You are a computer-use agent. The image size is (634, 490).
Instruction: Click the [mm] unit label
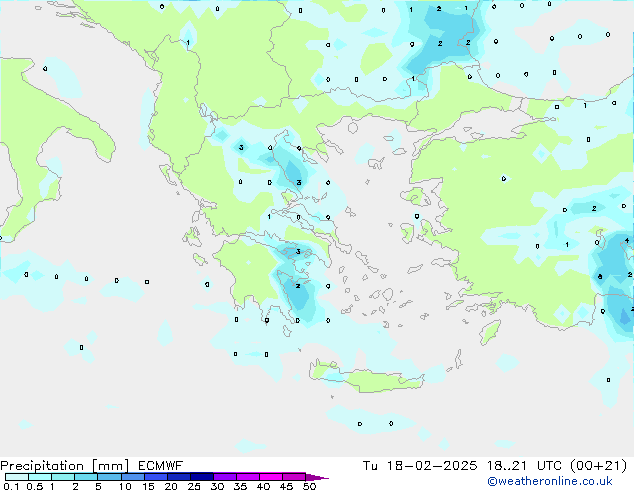tap(110, 466)
